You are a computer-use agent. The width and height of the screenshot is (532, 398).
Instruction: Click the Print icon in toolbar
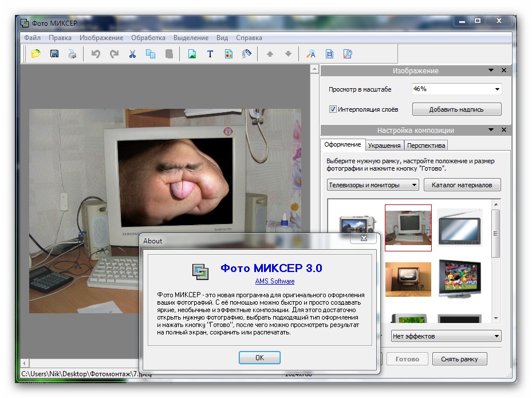tap(72, 54)
